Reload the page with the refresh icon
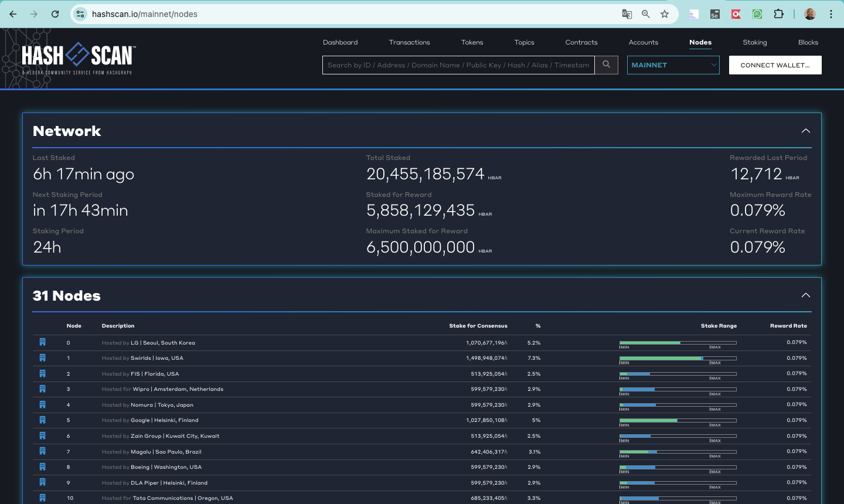The image size is (844, 504). [55, 14]
